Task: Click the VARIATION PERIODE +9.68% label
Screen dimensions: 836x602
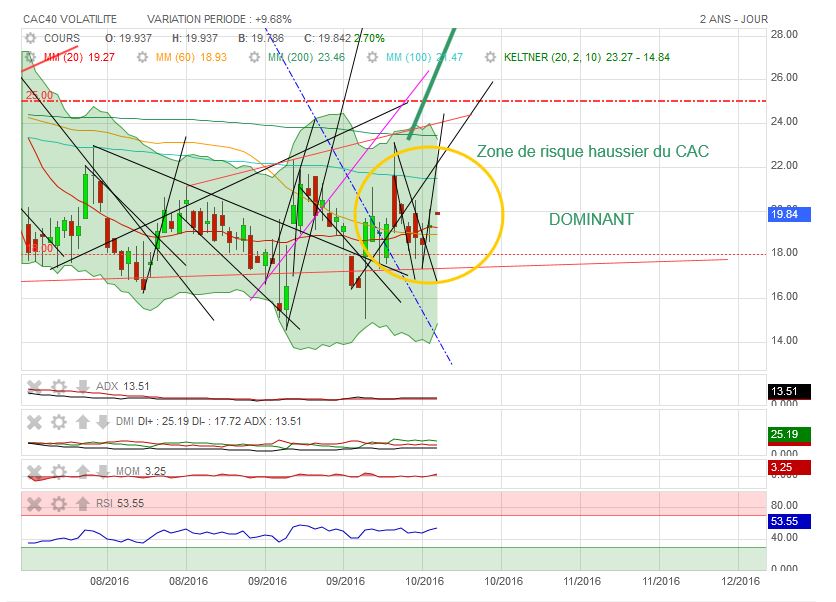Action: [219, 19]
